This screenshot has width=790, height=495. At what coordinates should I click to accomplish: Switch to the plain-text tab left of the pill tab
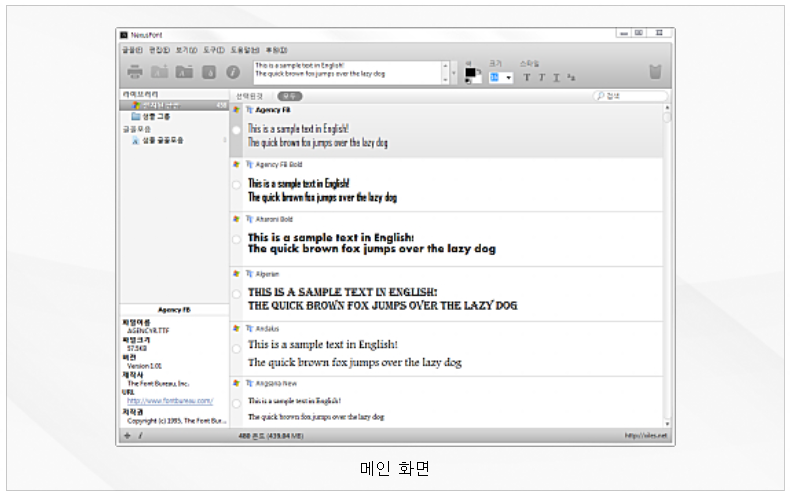(x=249, y=96)
